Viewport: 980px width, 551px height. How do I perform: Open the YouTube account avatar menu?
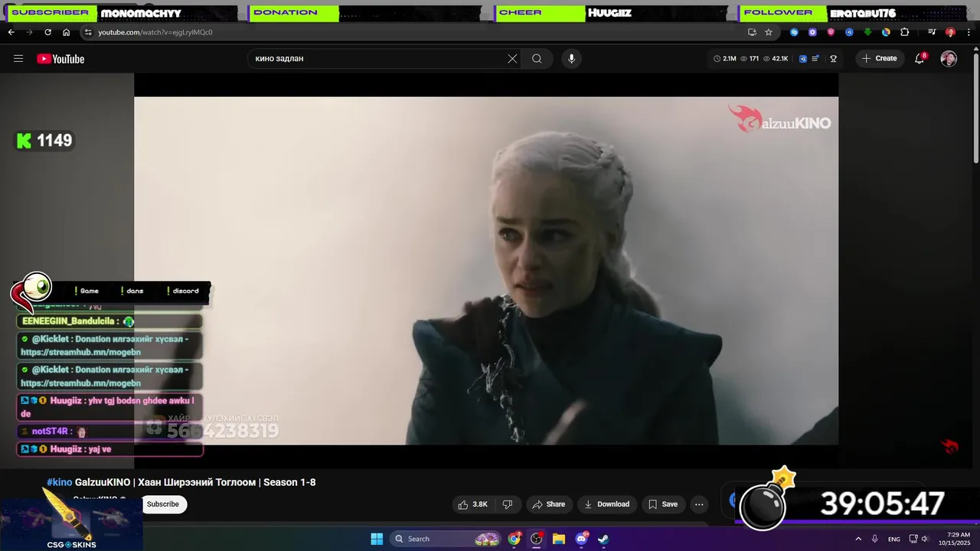tap(949, 59)
